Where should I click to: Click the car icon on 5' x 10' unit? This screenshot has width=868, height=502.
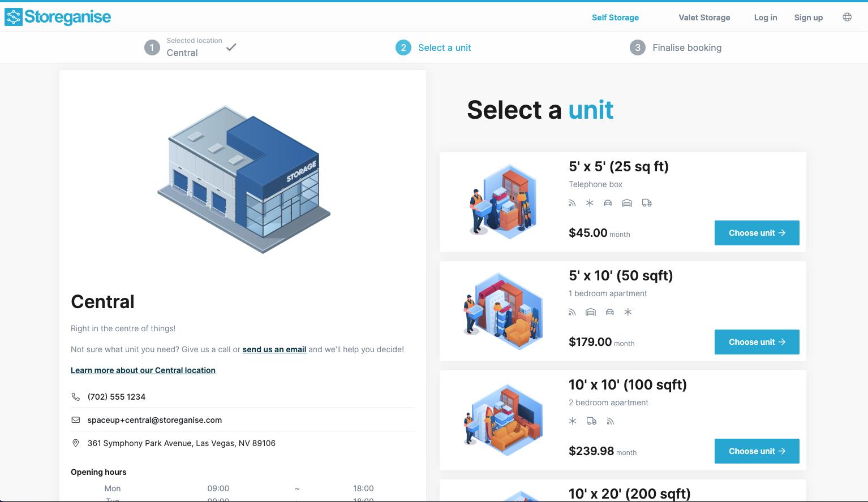[610, 312]
